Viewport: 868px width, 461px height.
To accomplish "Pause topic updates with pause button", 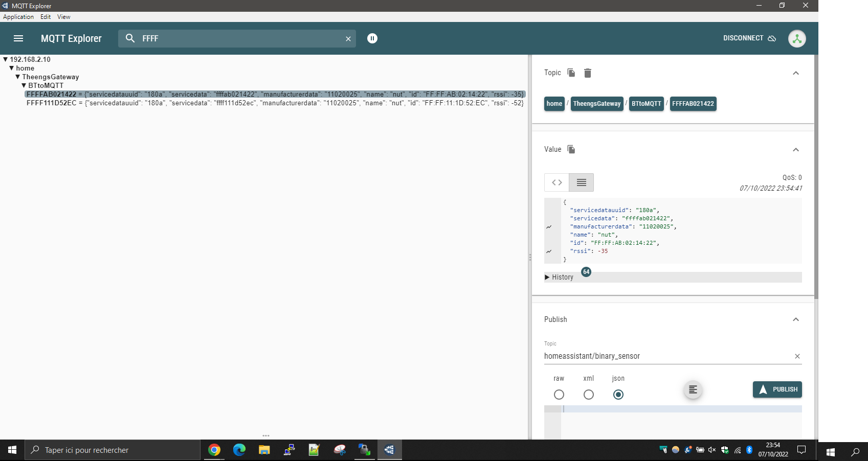I will [x=372, y=38].
